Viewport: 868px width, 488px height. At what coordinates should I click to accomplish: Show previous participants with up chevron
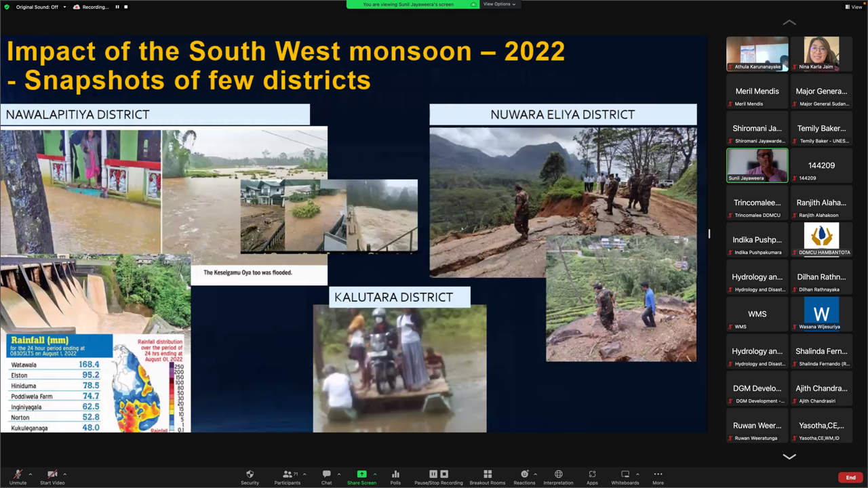pos(789,22)
